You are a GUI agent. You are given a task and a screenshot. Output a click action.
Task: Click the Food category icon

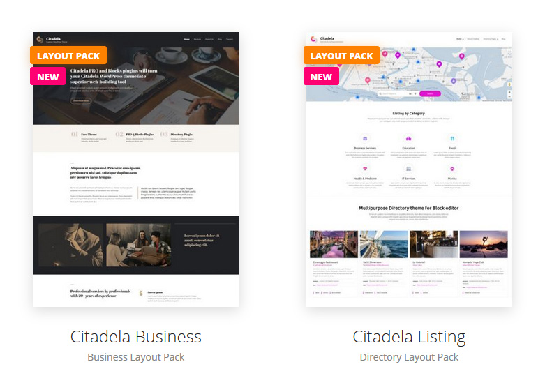pyautogui.click(x=452, y=139)
